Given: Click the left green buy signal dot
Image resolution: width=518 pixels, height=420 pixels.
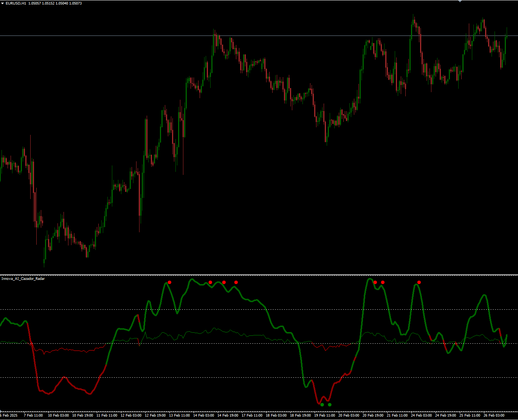Looking at the screenshot, I should click(322, 405).
